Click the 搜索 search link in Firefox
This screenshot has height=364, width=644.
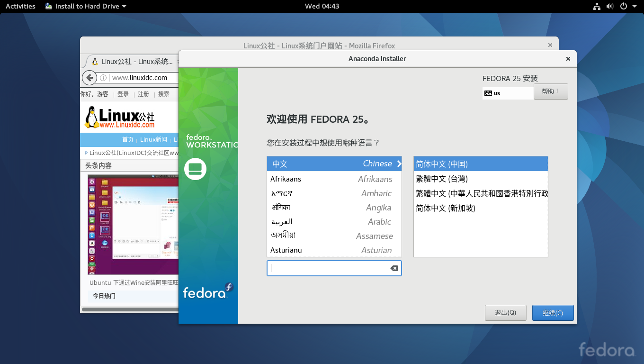click(x=164, y=94)
